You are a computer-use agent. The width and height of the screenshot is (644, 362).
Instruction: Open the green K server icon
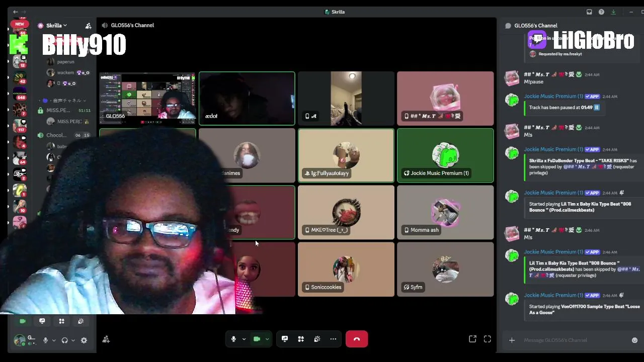(x=19, y=44)
